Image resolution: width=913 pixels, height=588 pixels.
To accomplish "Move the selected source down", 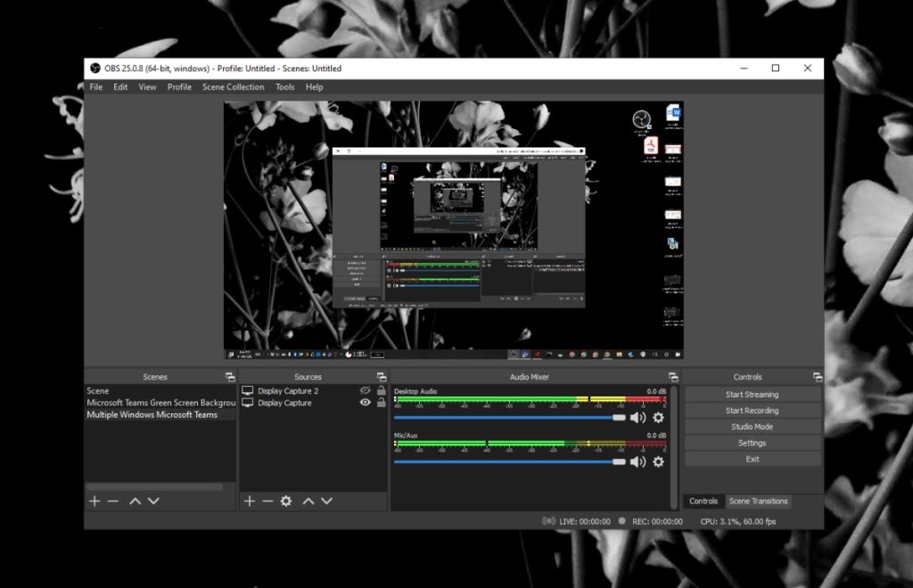I will click(x=326, y=501).
